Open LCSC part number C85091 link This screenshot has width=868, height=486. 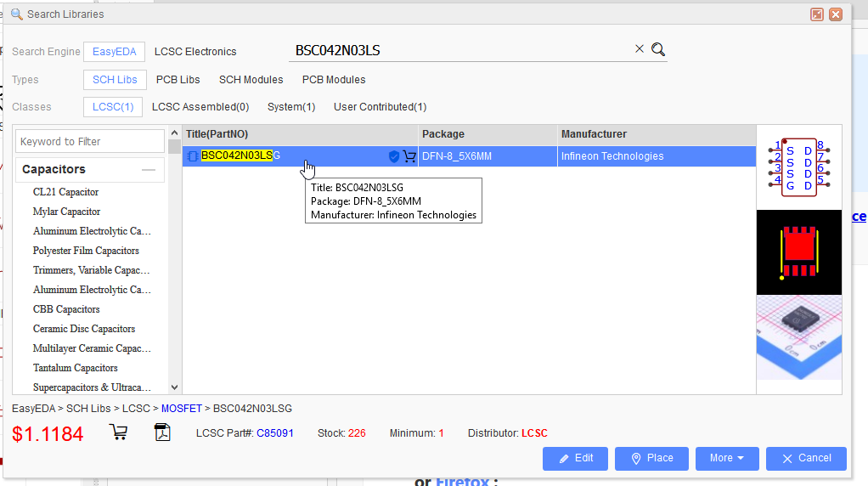(275, 433)
